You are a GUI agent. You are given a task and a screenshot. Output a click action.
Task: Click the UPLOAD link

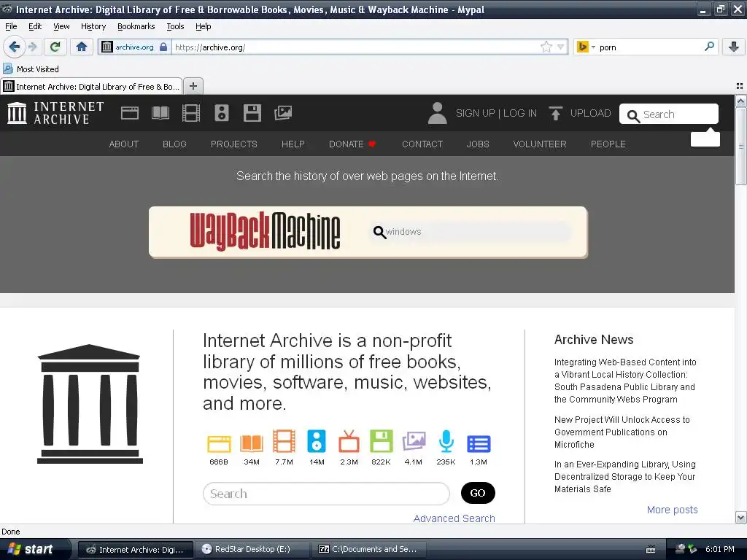tap(590, 113)
